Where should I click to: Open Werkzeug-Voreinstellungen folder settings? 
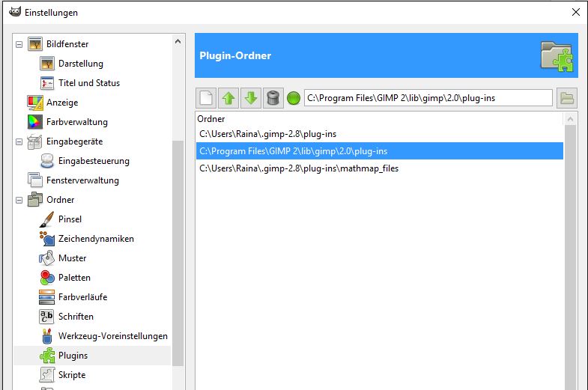[113, 336]
